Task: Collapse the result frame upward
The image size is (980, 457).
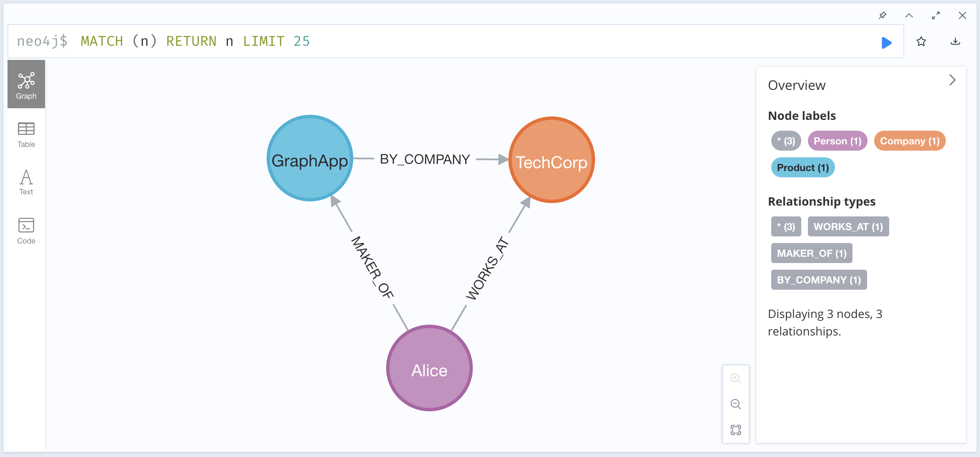Action: (909, 15)
